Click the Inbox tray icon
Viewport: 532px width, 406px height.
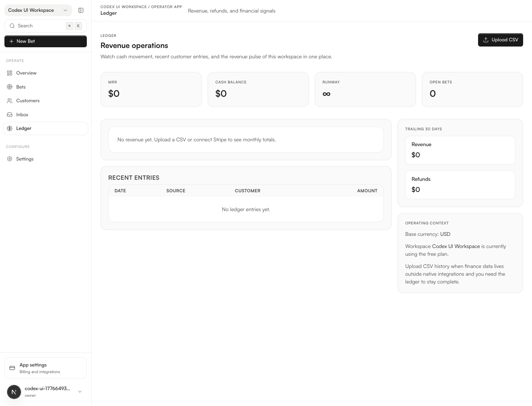(10, 115)
